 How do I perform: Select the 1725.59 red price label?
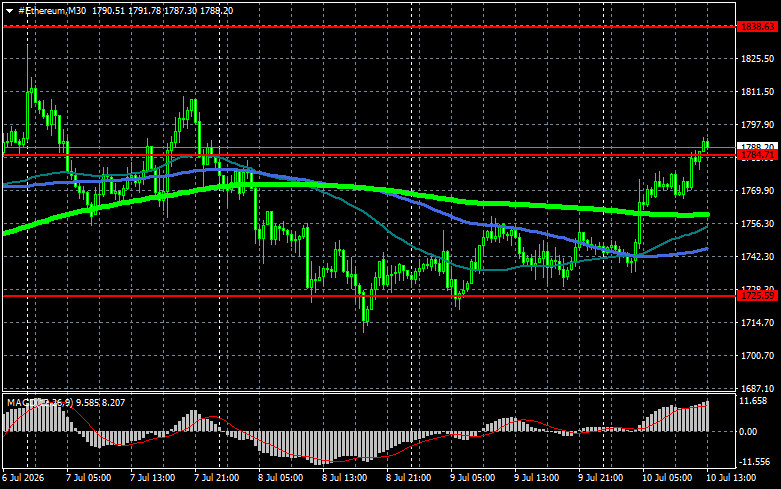point(758,296)
